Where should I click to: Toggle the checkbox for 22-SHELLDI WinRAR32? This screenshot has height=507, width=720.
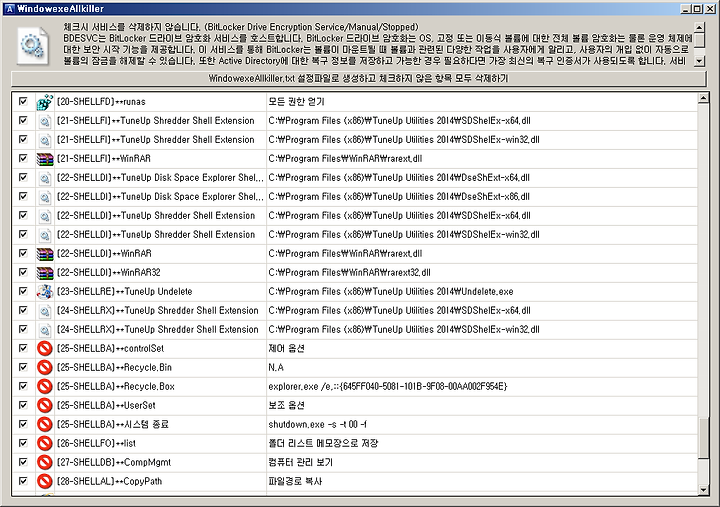23,272
